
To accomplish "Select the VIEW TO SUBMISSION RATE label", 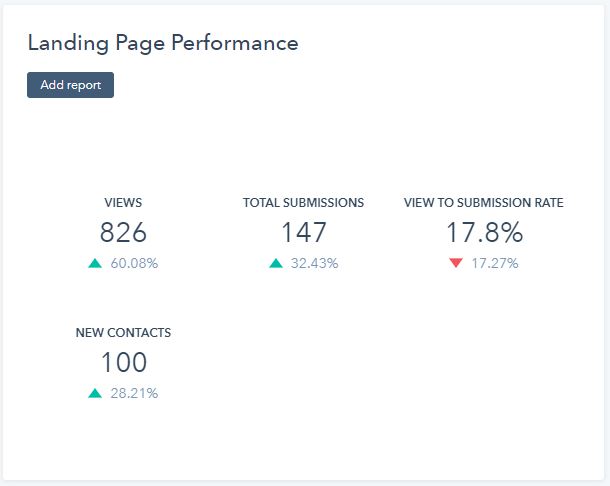I will (483, 203).
